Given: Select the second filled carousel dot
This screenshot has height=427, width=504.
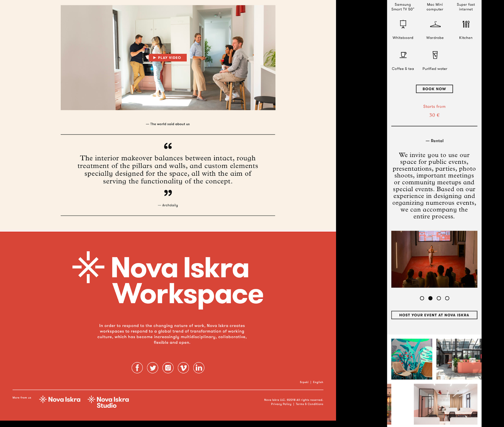Looking at the screenshot, I should [x=430, y=298].
